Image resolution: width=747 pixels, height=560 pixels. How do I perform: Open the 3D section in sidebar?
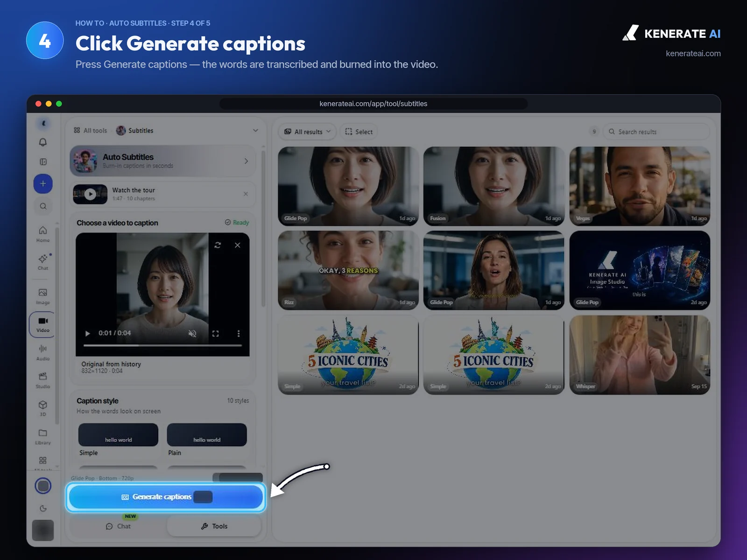pyautogui.click(x=43, y=408)
